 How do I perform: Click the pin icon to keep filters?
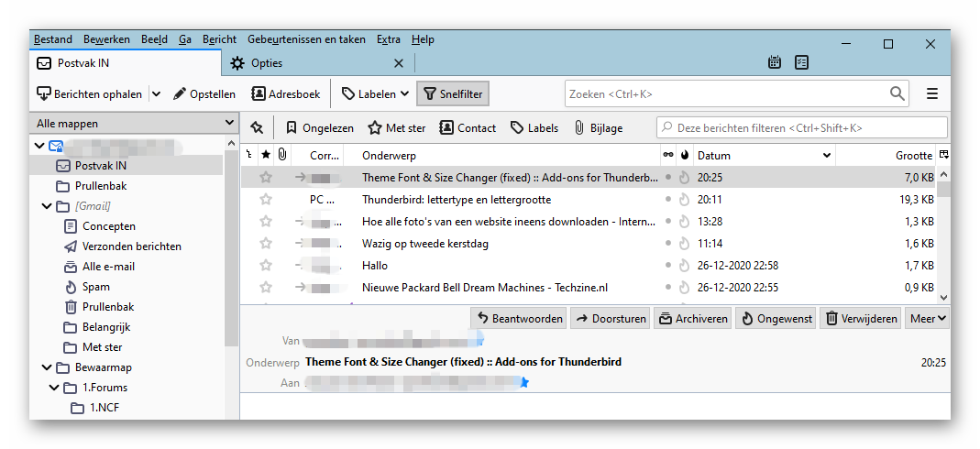(x=257, y=128)
